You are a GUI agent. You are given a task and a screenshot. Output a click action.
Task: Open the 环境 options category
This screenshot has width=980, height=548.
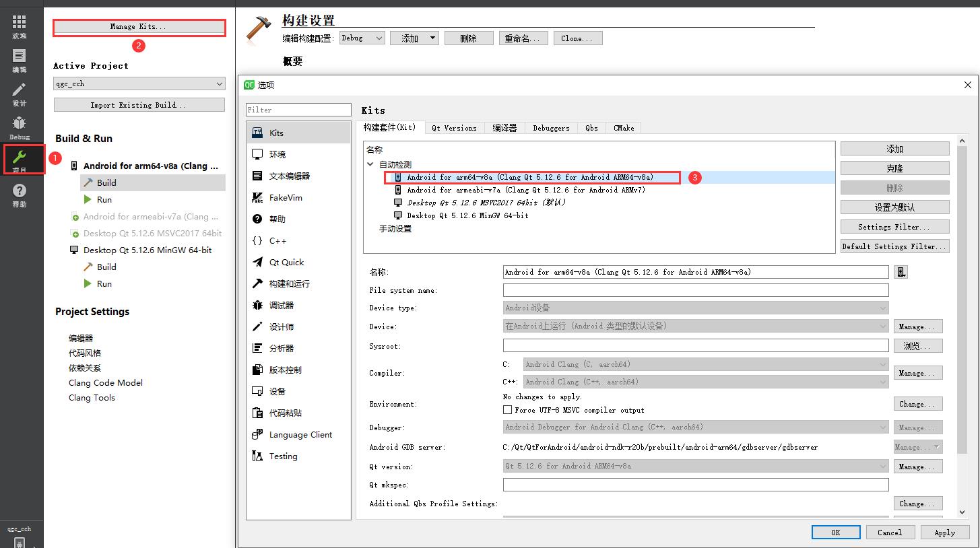click(298, 154)
